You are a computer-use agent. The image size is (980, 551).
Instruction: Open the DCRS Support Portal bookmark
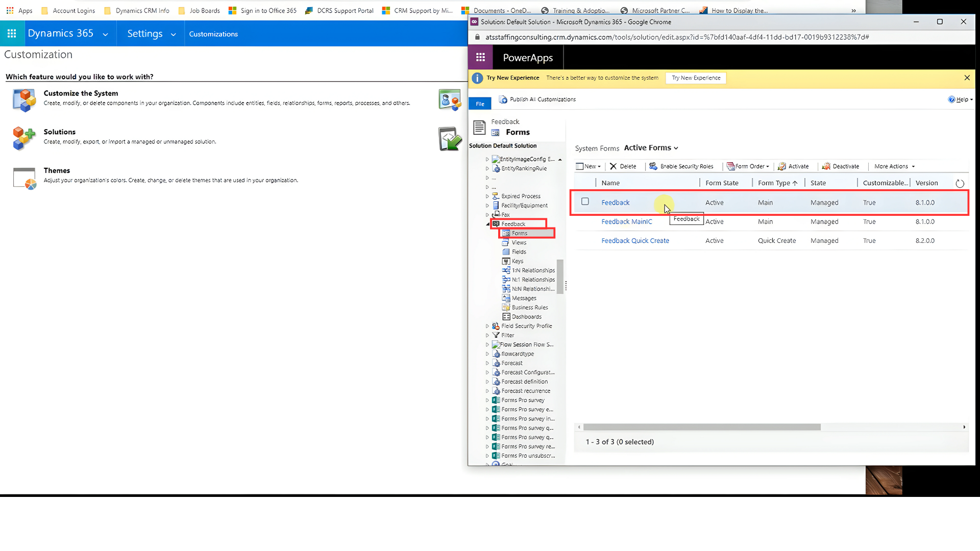pos(339,10)
